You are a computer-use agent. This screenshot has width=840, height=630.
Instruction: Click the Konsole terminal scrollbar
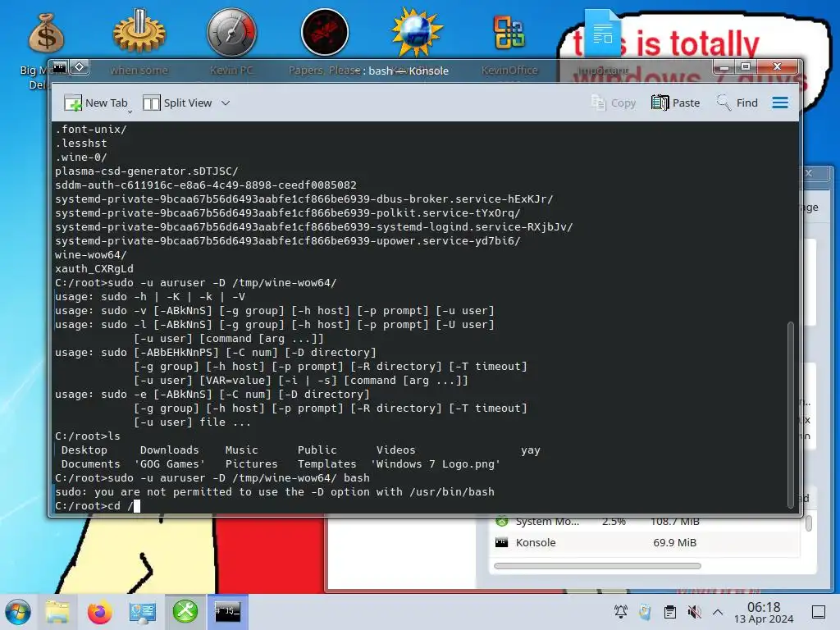pyautogui.click(x=791, y=414)
